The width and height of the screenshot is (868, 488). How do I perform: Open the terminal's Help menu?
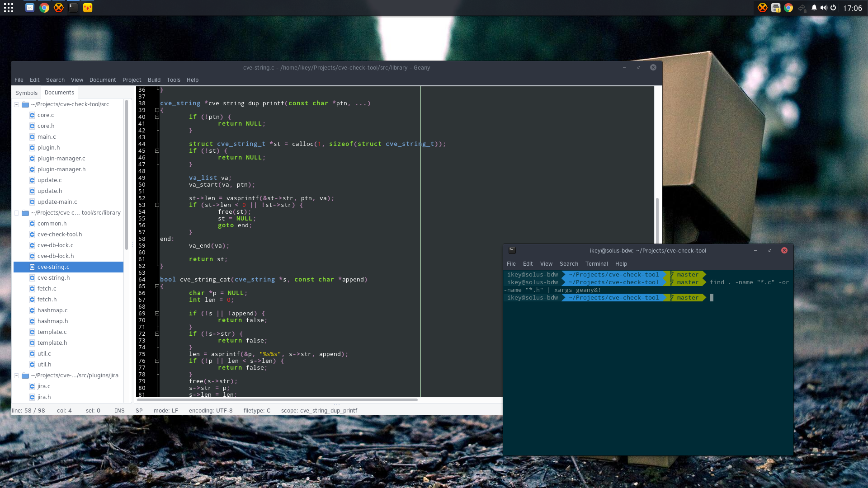[x=621, y=264]
